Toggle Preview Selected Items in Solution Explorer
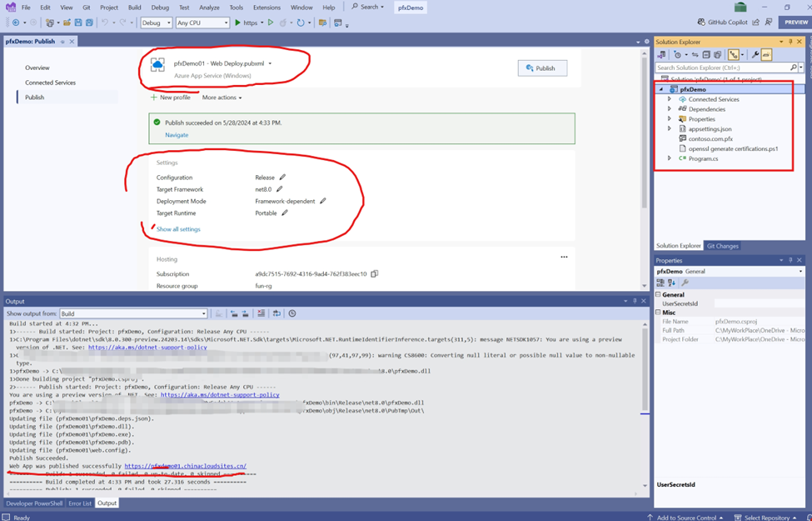This screenshot has width=812, height=521. point(766,55)
